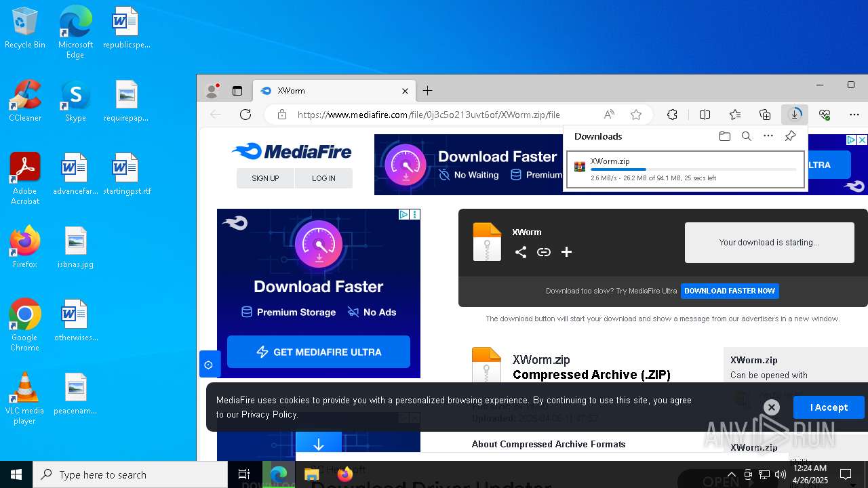Screen dimensions: 868x488
Task: Click SIGN UP button
Action: 265,178
